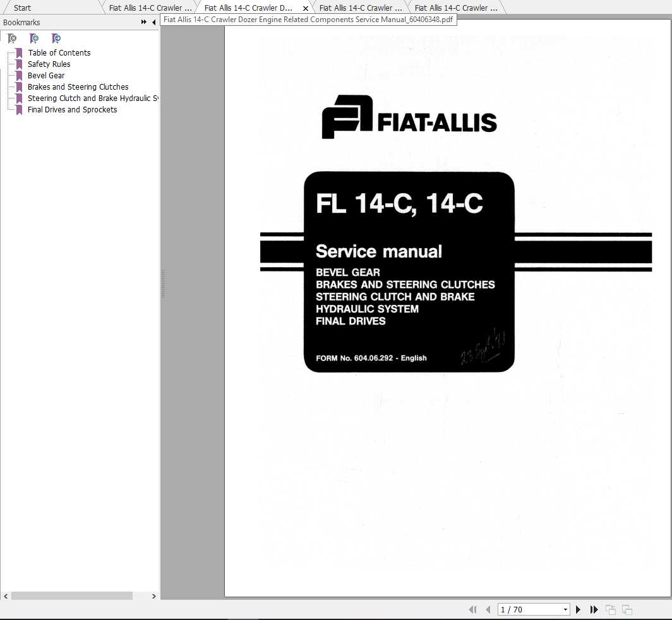Click the previous view icon in the page navigation bar

click(x=611, y=609)
